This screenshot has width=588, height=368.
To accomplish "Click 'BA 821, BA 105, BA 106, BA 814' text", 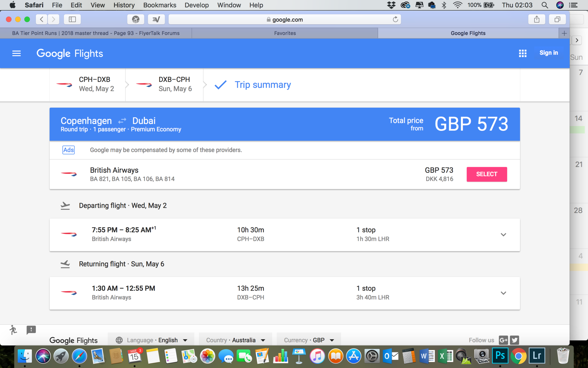I will click(132, 179).
